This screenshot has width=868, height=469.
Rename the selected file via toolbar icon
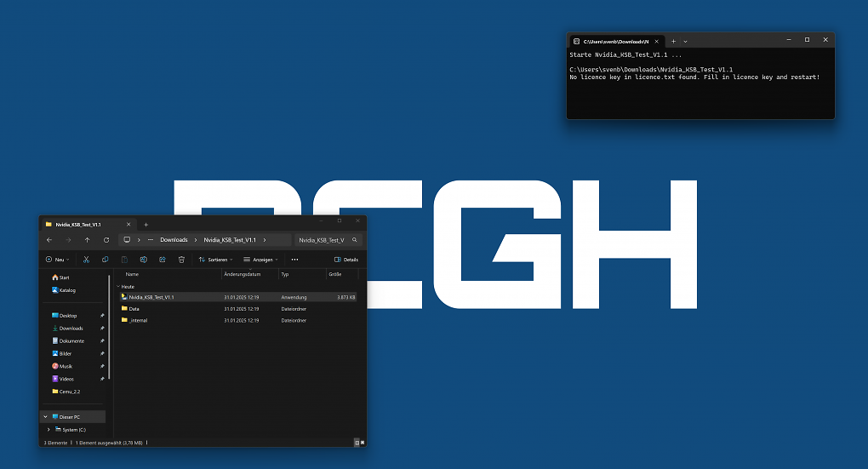(x=143, y=259)
